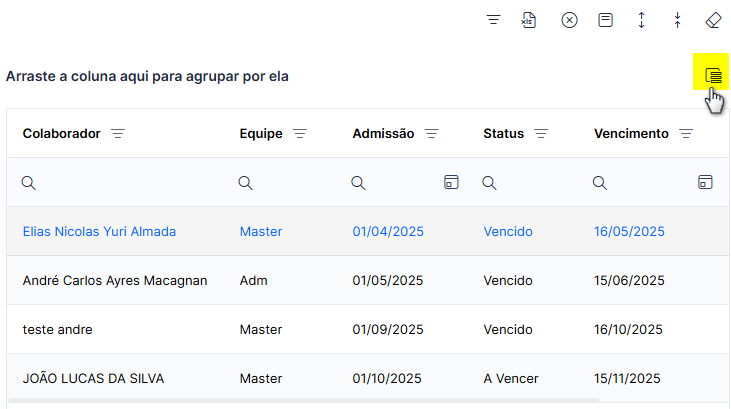Open Status column header filter
The image size is (731, 409).
[x=541, y=134]
